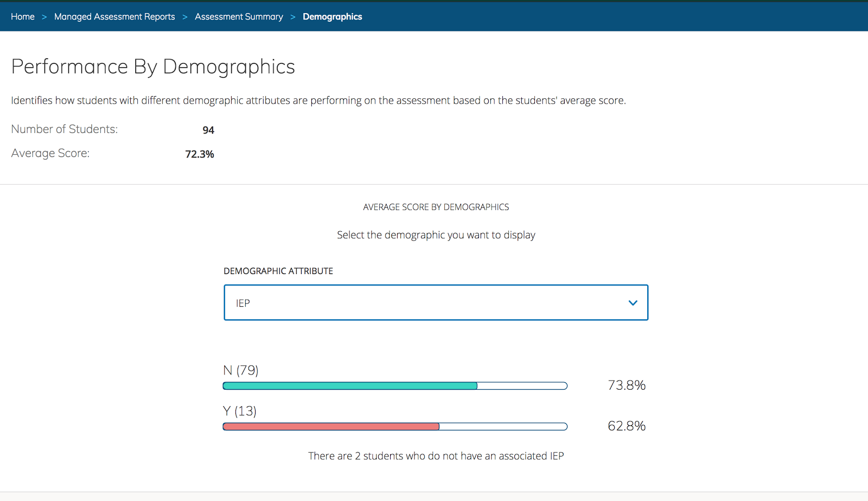Viewport: 868px width, 501px height.
Task: Select the Y (13) bar label
Action: tap(239, 411)
